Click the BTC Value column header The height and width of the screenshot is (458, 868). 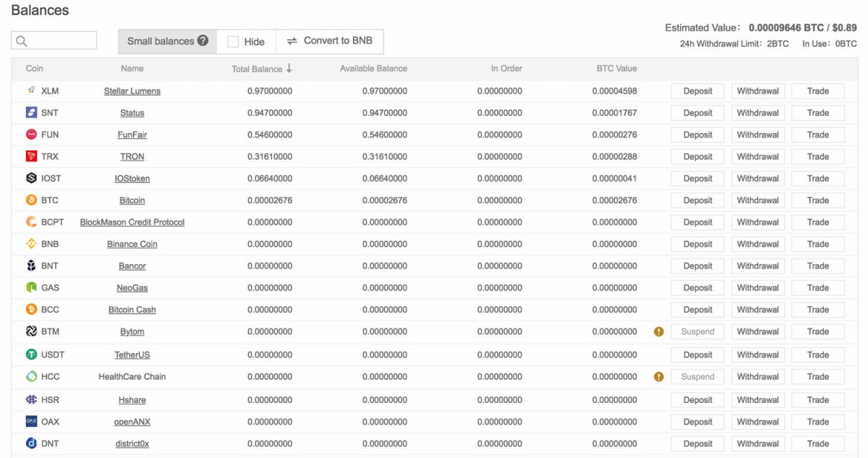coord(616,69)
